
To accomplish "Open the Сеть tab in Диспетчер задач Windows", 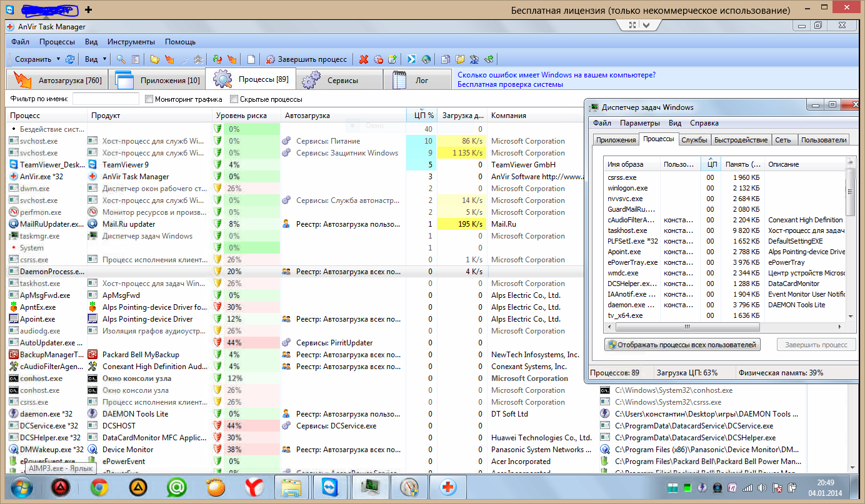I will pyautogui.click(x=783, y=140).
